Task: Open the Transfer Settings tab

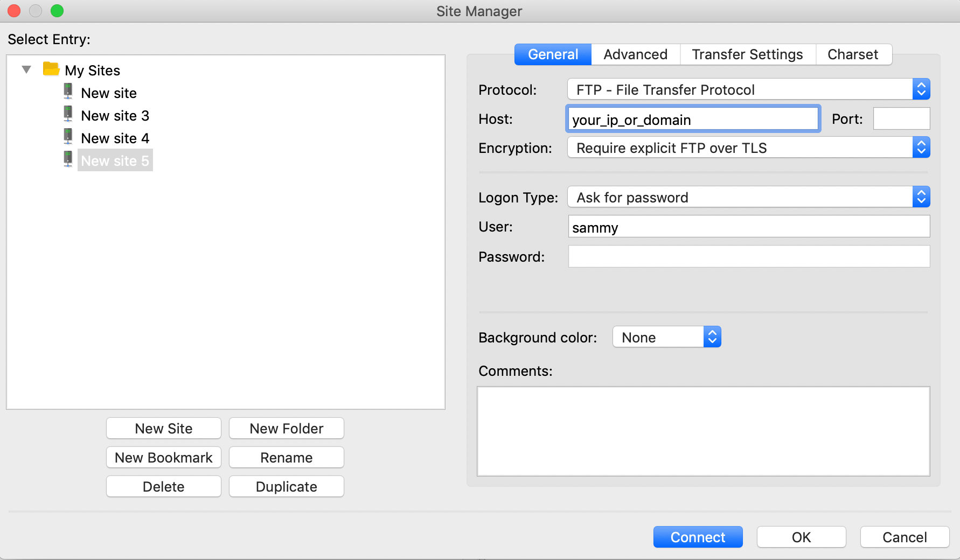Action: point(747,54)
